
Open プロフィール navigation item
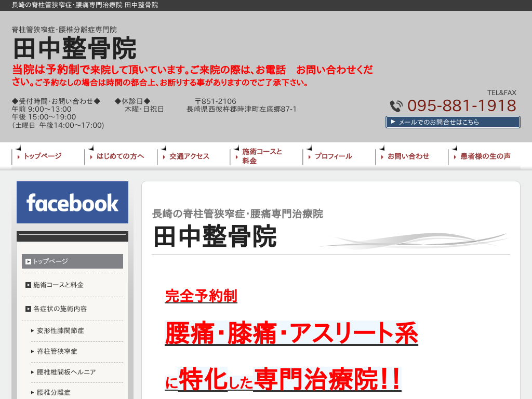pos(334,156)
